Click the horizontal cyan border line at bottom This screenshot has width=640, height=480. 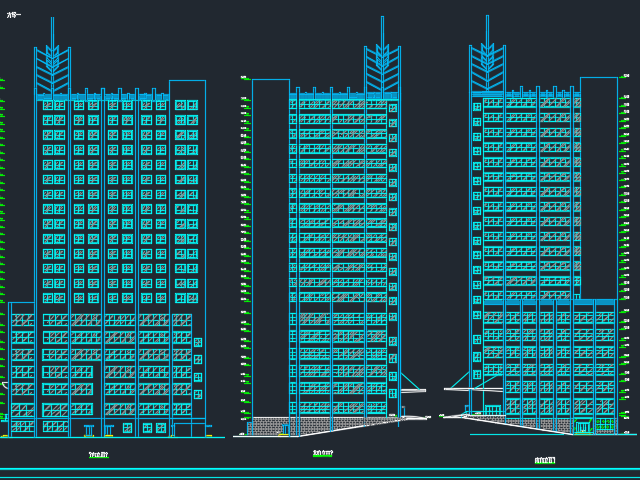(320, 468)
